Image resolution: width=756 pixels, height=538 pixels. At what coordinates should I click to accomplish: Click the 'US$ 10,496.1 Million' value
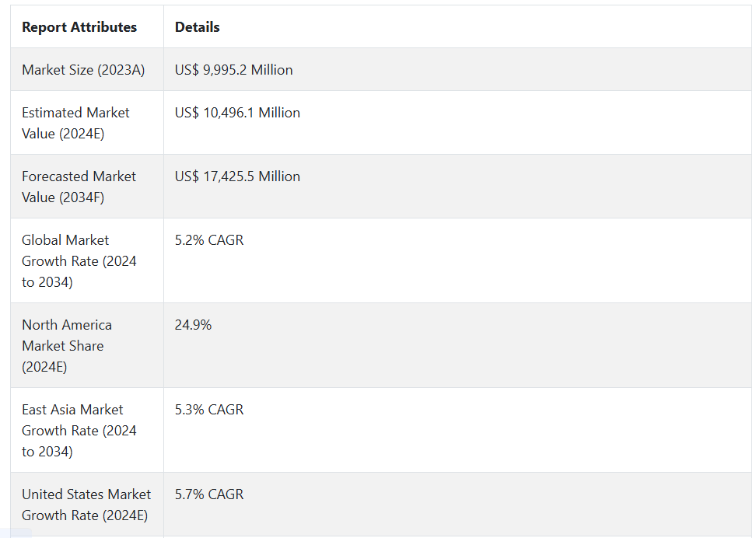point(237,113)
